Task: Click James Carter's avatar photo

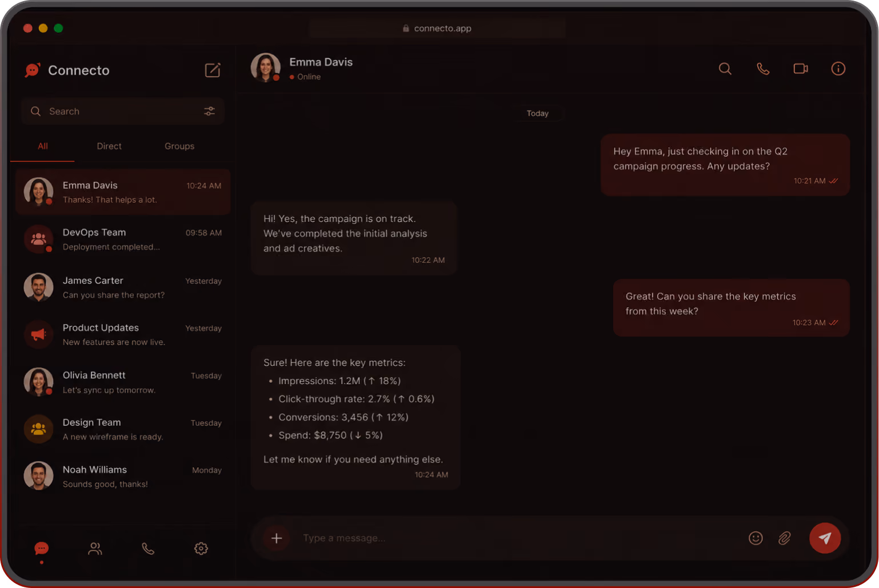Action: [38, 287]
